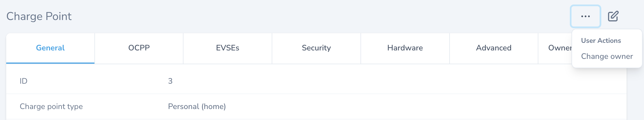The width and height of the screenshot is (644, 120).
Task: Click the Charge point type label
Action: (51, 106)
